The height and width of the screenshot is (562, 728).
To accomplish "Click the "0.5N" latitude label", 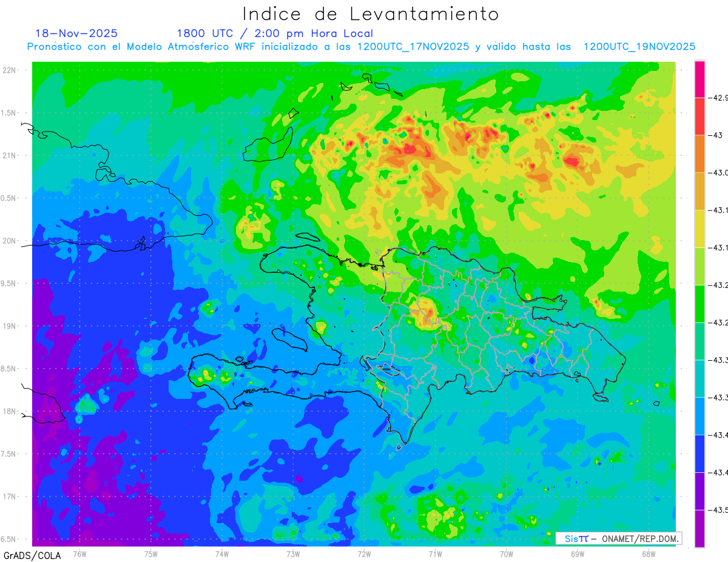I will [x=8, y=198].
